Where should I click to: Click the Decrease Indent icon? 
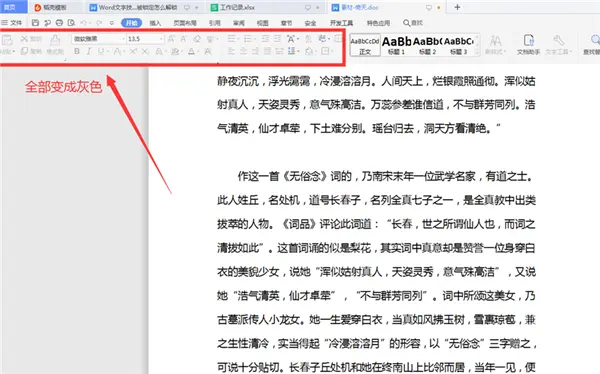[265, 39]
